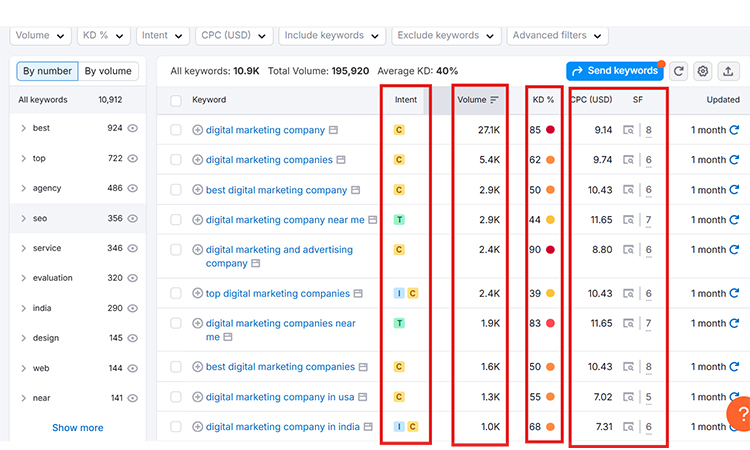
Task: Click the Updated column header
Action: click(723, 99)
